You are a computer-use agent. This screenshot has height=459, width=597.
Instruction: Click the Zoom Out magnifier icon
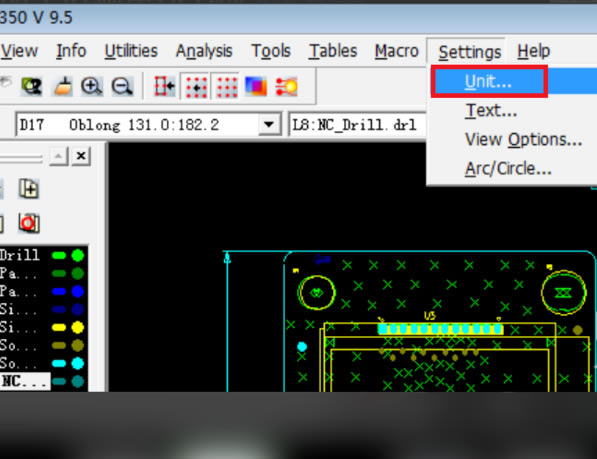(122, 86)
